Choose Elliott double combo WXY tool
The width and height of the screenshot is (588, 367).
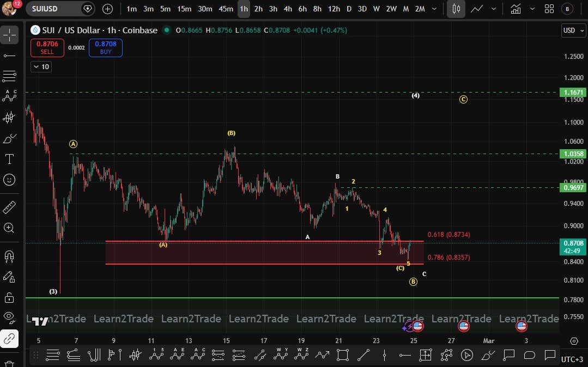point(281,354)
